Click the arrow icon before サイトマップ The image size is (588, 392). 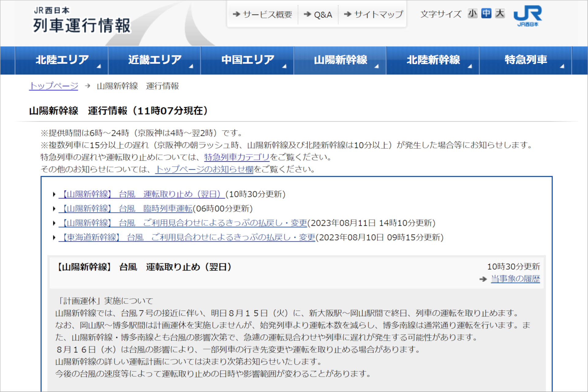tap(348, 14)
